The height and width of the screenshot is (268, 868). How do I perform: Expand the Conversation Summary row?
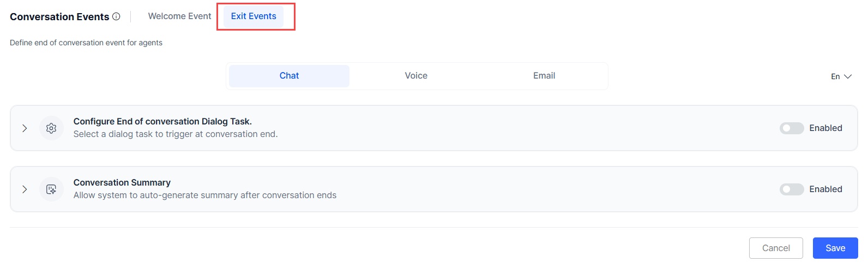pos(25,189)
